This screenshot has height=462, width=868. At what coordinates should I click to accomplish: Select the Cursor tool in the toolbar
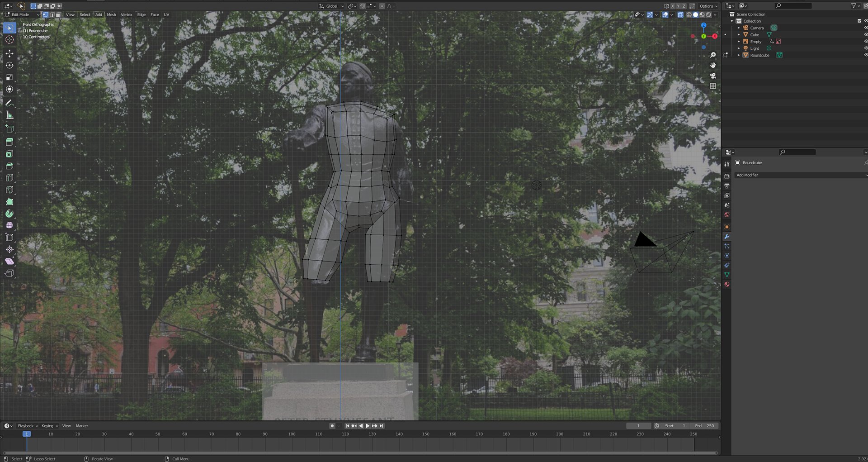click(9, 40)
